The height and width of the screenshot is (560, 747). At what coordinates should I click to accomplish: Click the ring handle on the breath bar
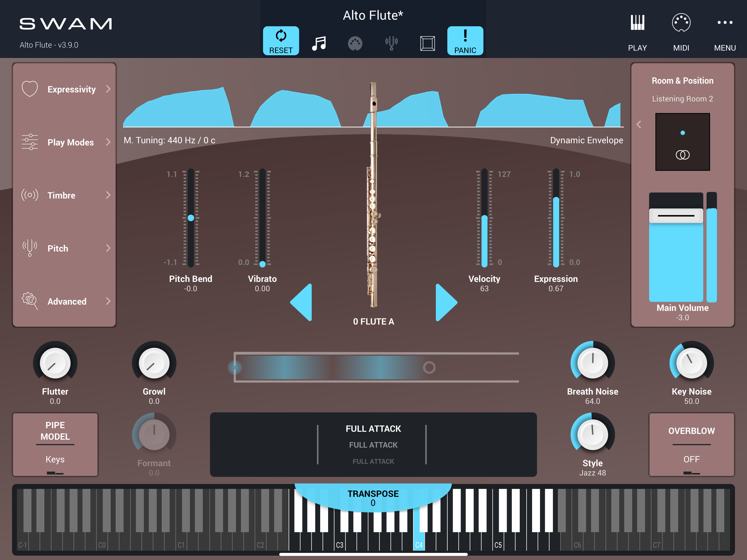429,367
